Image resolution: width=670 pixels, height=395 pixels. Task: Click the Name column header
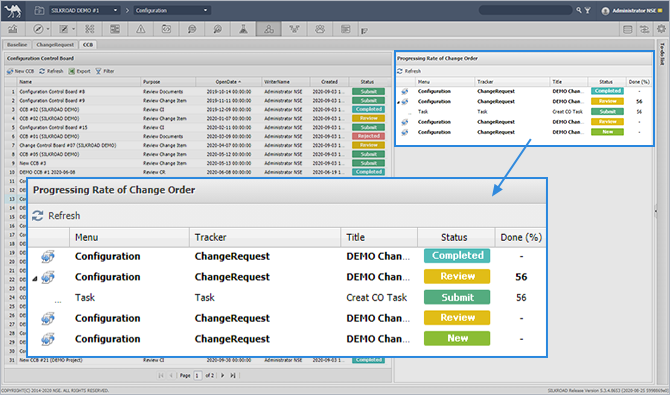click(79, 82)
